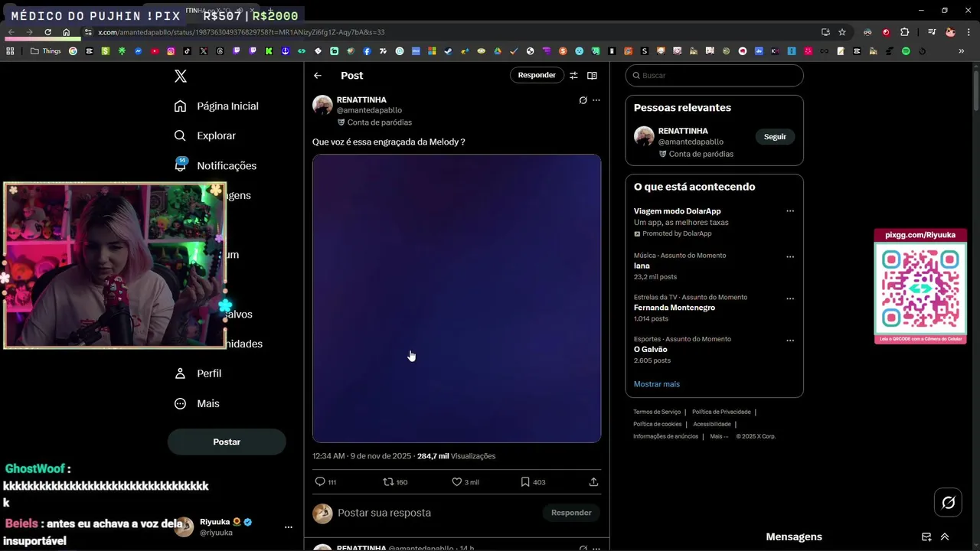Click the Buscar search field
This screenshot has height=551, width=980.
pos(714,75)
